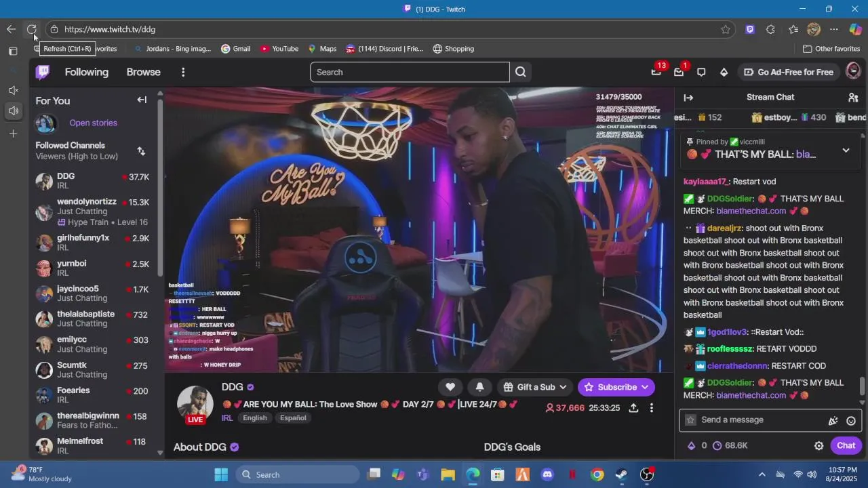Viewport: 868px width, 488px height.
Task: Click Go Ad-Free for Free button
Action: (789, 72)
